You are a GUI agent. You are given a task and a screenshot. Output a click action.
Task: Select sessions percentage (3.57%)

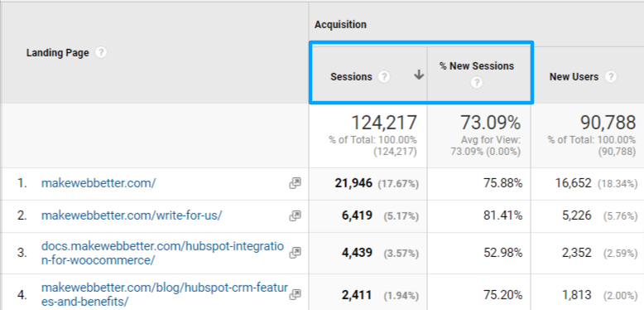coord(401,254)
